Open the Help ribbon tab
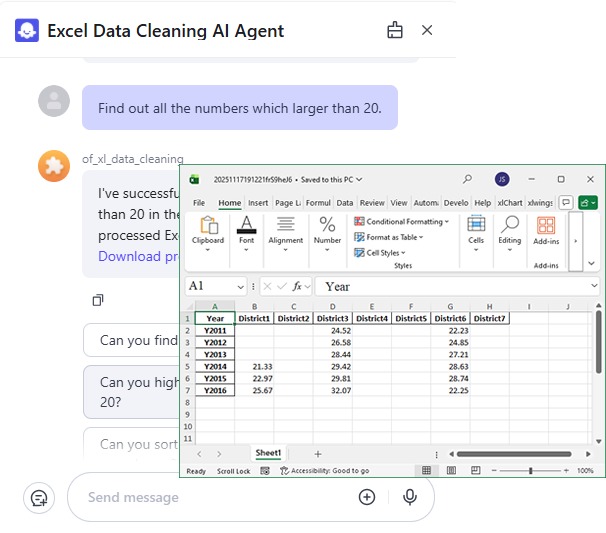The height and width of the screenshot is (533, 606). click(482, 203)
